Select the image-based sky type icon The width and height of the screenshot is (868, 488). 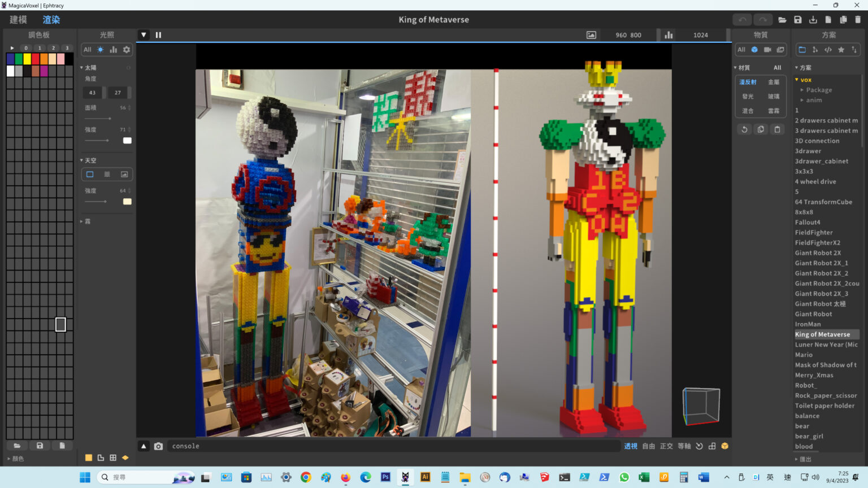pyautogui.click(x=124, y=175)
